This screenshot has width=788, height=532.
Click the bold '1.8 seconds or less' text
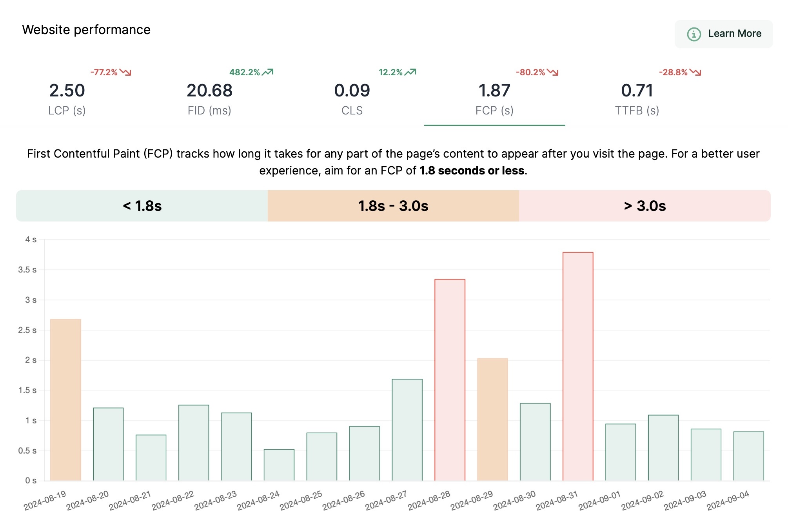tap(472, 171)
